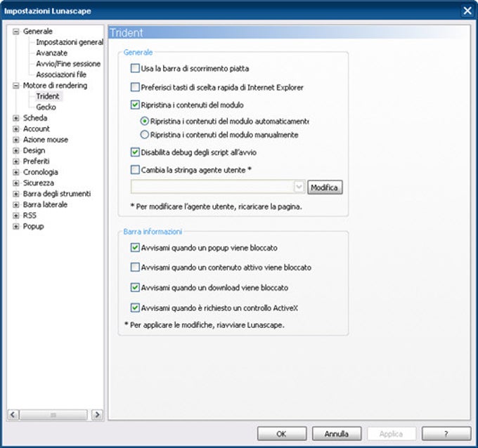Expand the RSS tree node
The width and height of the screenshot is (478, 448).
[x=16, y=216]
